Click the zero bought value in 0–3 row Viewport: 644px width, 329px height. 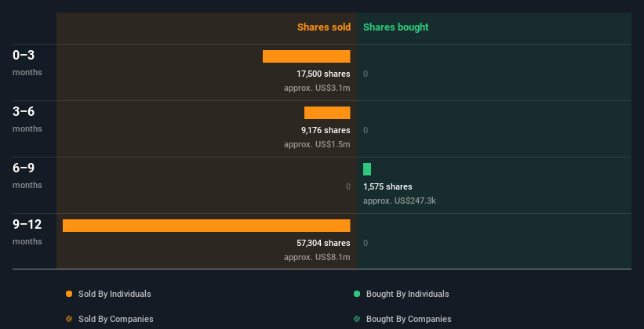366,74
